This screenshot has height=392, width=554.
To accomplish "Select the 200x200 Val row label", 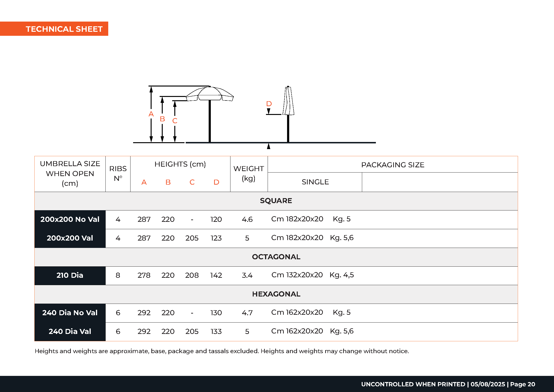I will [70, 238].
